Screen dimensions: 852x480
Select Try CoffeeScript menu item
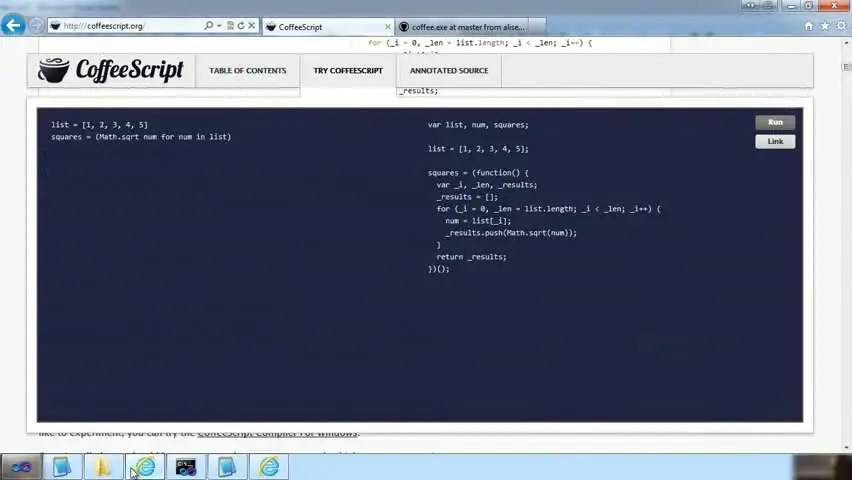pyautogui.click(x=348, y=71)
